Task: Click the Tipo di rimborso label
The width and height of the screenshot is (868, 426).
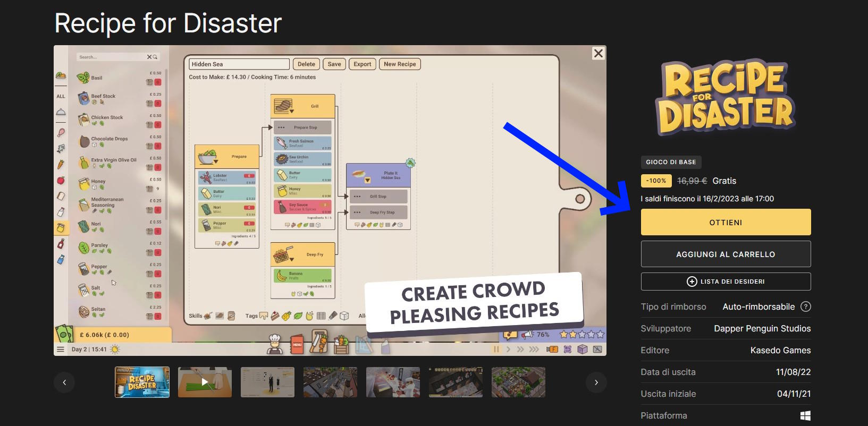Action: pos(673,306)
